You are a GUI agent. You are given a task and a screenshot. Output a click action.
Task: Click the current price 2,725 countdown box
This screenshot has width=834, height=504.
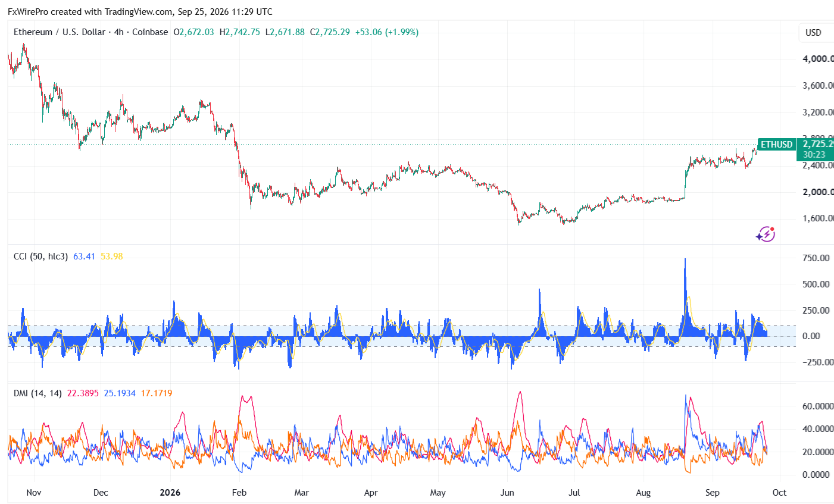(815, 149)
